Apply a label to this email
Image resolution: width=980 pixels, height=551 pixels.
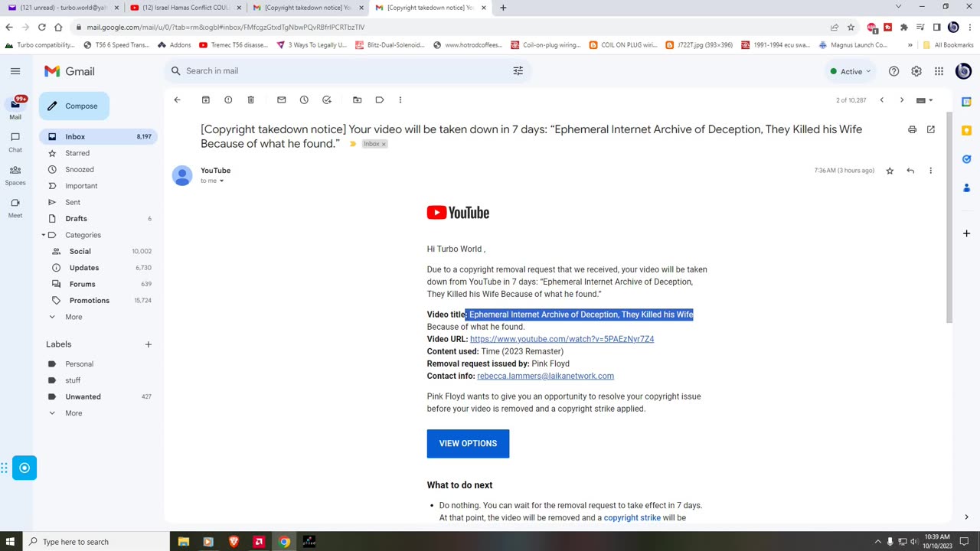(x=380, y=100)
